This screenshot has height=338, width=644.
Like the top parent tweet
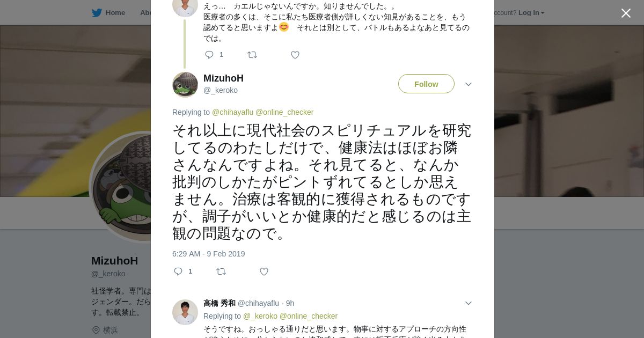click(295, 55)
